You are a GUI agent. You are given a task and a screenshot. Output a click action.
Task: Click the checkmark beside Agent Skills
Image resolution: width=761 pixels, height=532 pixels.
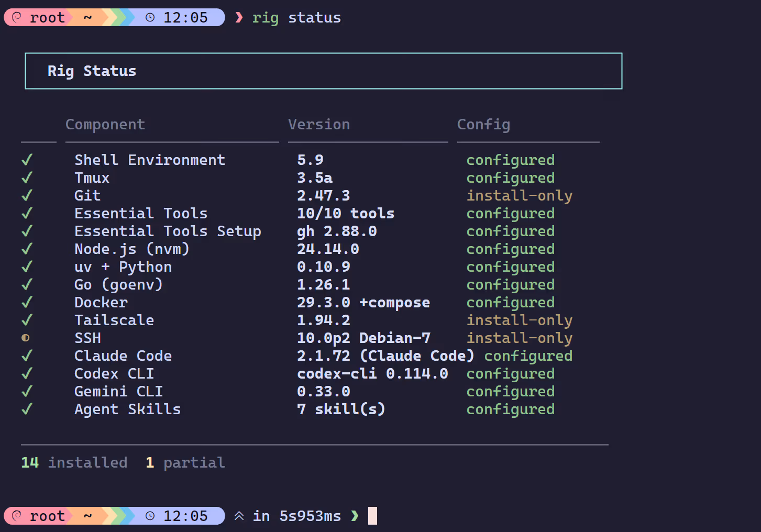[27, 409]
